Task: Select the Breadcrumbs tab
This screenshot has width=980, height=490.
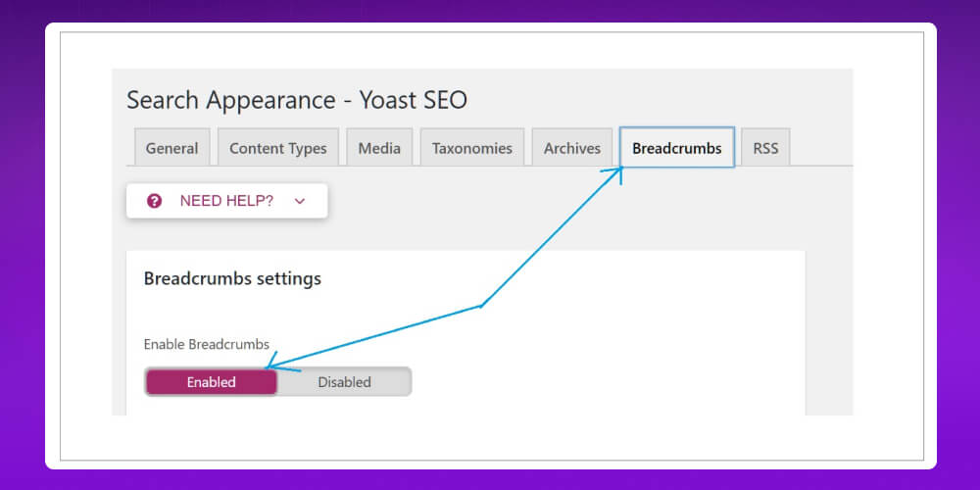Action: (x=677, y=148)
